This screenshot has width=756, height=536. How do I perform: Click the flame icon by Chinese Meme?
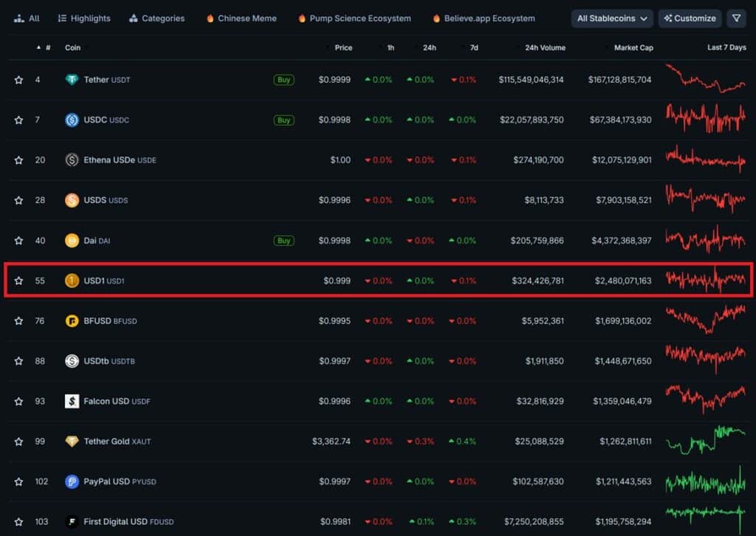[210, 18]
